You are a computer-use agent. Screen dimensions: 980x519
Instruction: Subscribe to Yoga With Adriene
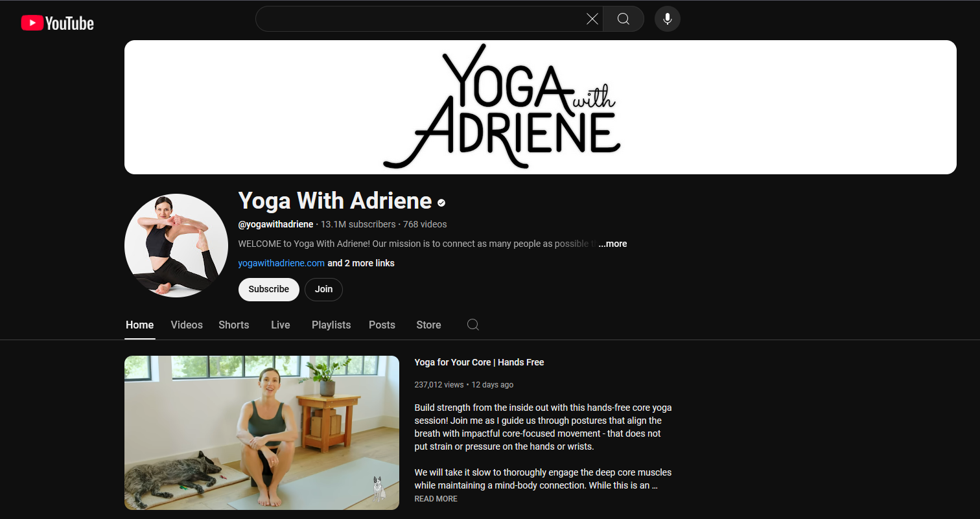pyautogui.click(x=268, y=289)
